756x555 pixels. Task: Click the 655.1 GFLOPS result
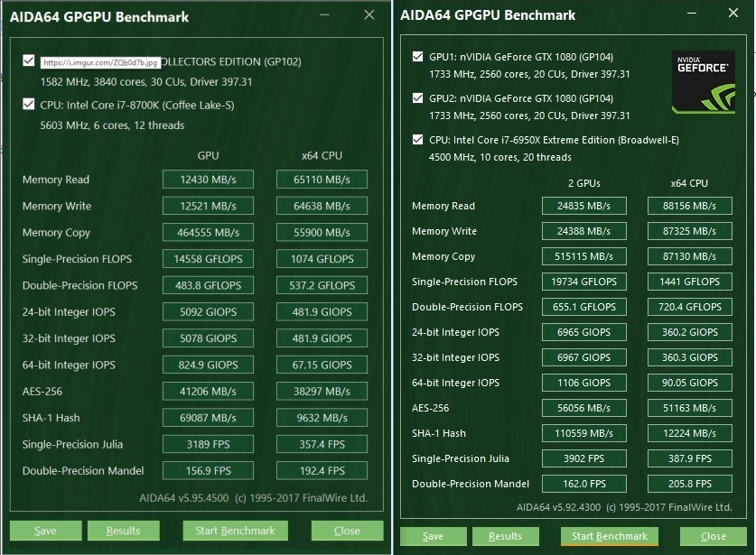point(583,307)
